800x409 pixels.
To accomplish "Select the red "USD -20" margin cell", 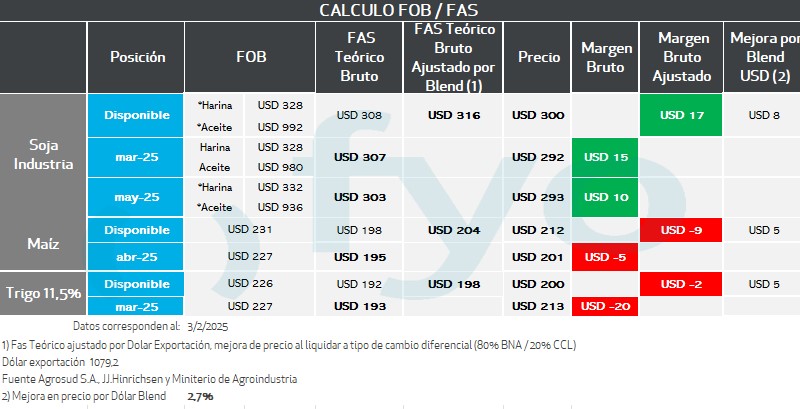I will point(605,306).
